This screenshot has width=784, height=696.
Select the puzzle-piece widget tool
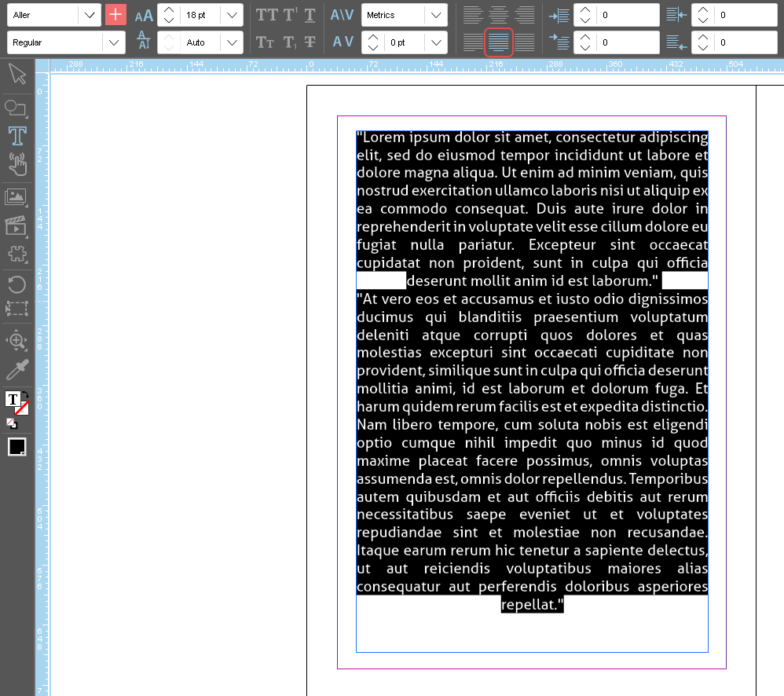pos(16,255)
